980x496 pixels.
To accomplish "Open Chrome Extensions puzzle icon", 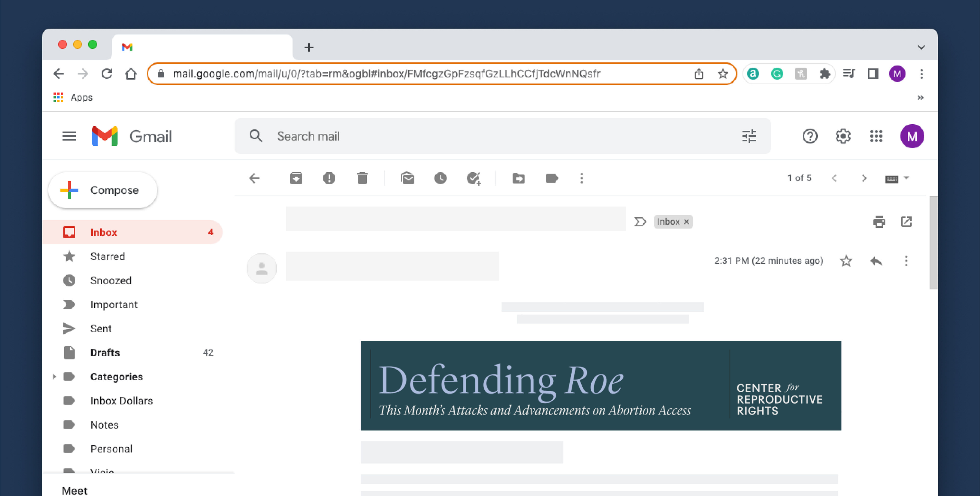I will pos(825,74).
